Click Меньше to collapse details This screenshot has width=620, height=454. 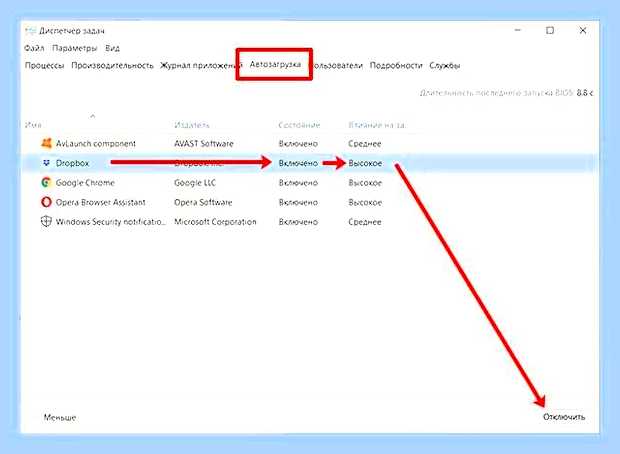point(60,417)
